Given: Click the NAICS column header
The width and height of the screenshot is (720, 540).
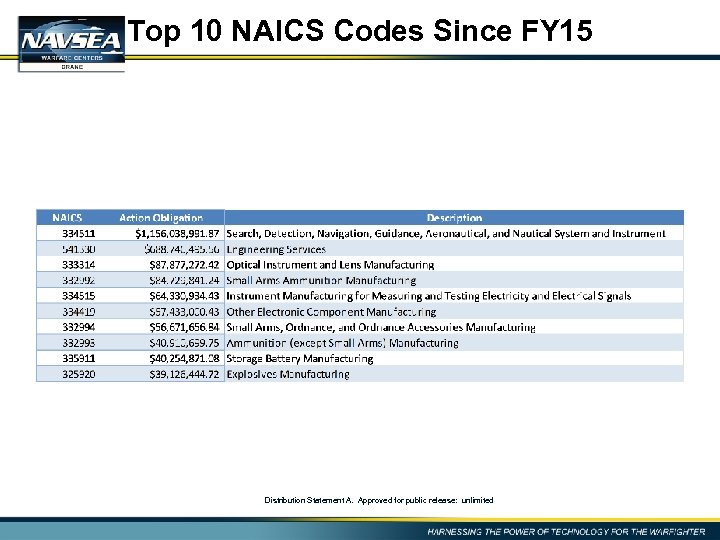Looking at the screenshot, I should point(67,218).
